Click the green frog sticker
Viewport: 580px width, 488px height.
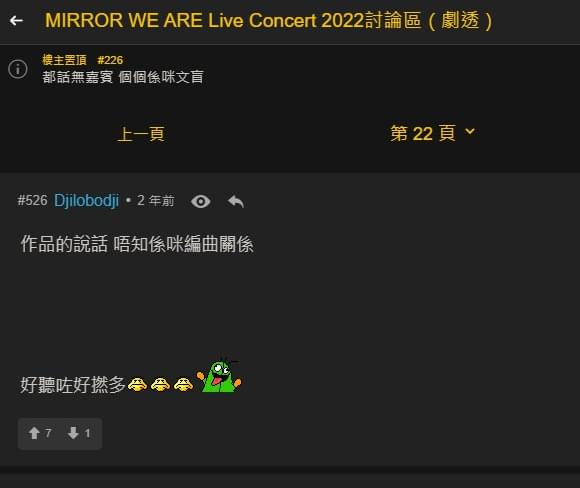coord(219,377)
